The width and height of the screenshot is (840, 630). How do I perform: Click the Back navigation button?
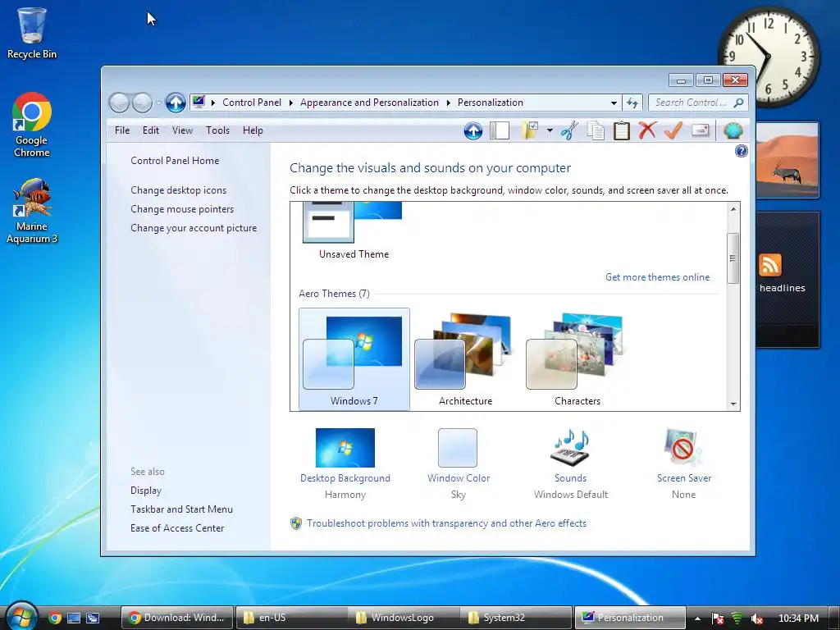coord(119,103)
